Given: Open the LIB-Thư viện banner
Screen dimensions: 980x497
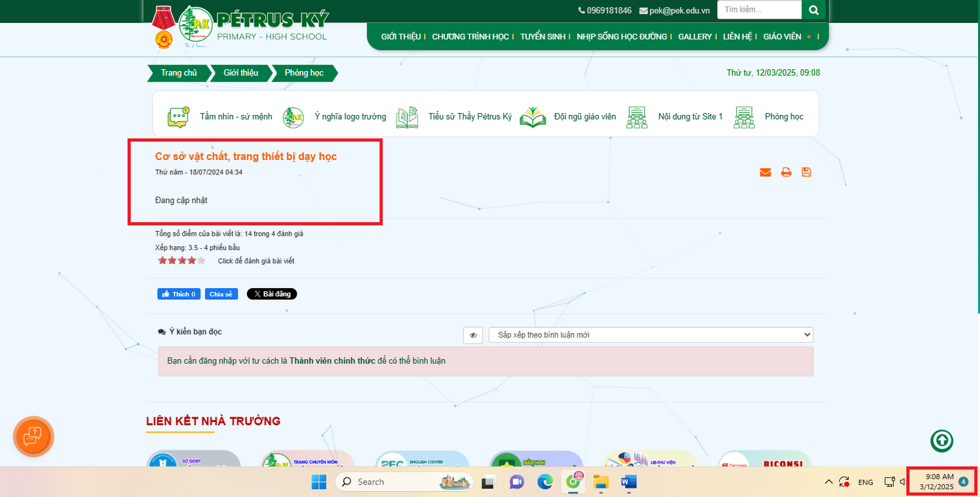Looking at the screenshot, I should tap(651, 458).
